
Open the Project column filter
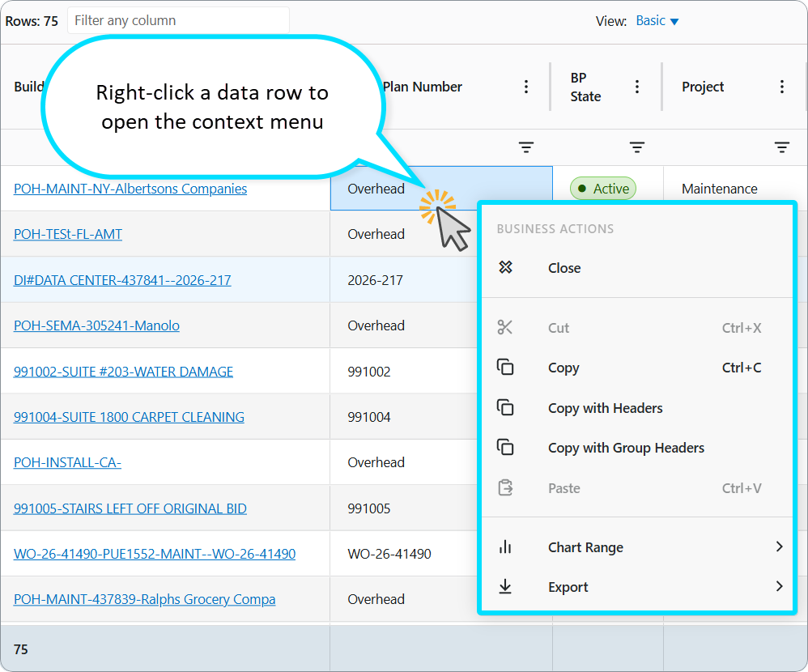coord(782,147)
